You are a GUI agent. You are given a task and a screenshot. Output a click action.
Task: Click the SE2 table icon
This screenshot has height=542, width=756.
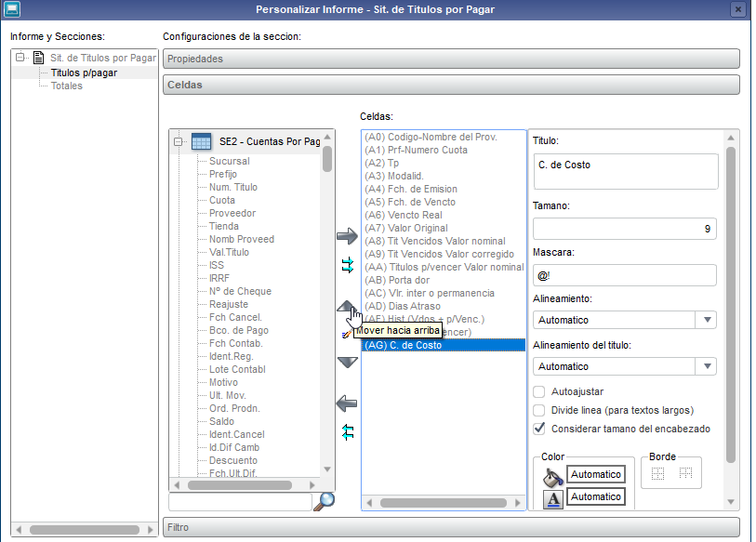(x=201, y=141)
